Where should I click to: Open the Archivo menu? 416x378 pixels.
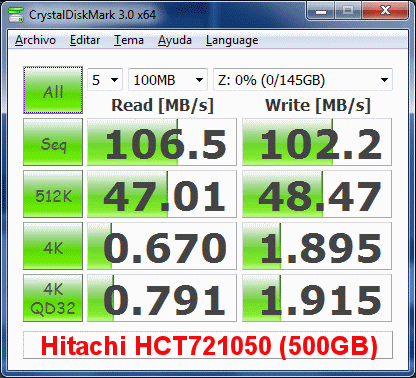(35, 40)
